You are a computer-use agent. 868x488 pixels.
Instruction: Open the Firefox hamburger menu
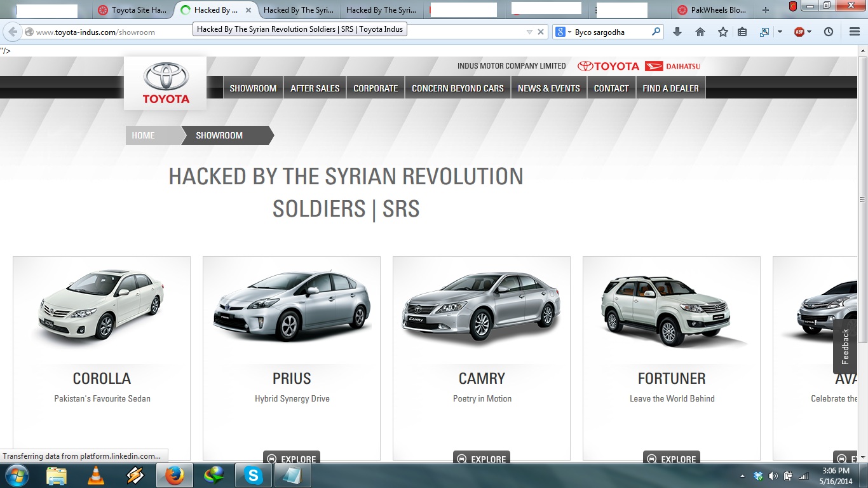pos(855,32)
